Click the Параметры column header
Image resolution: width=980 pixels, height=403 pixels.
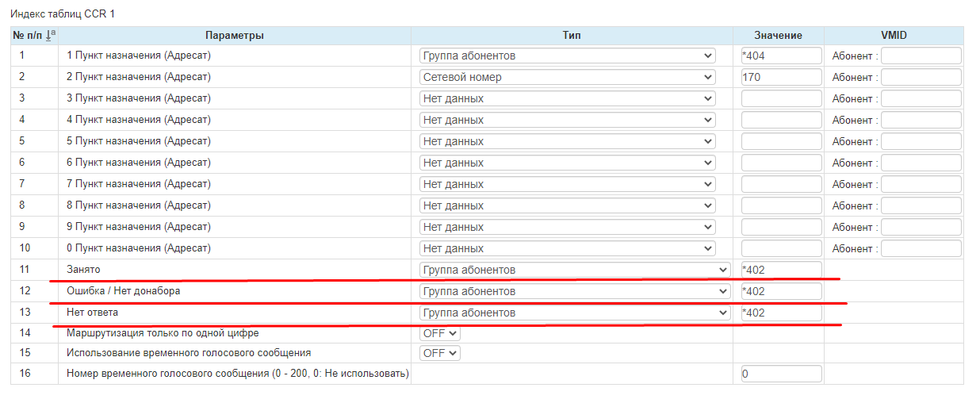pyautogui.click(x=234, y=35)
